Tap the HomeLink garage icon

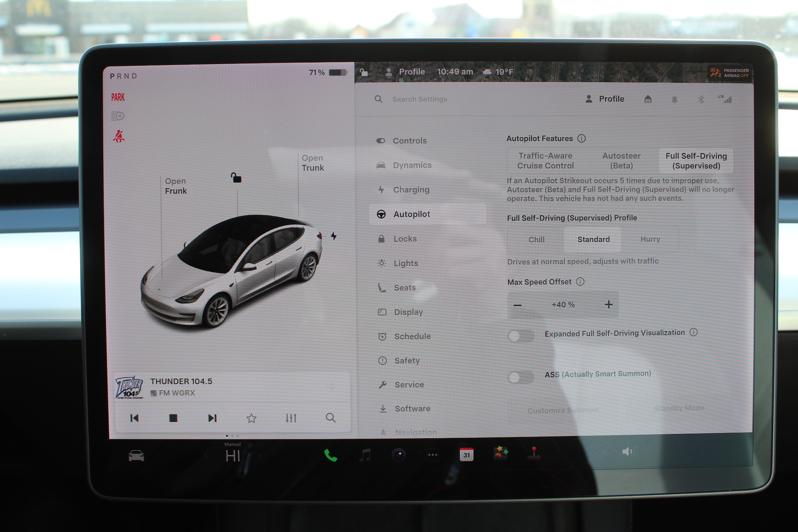648,99
